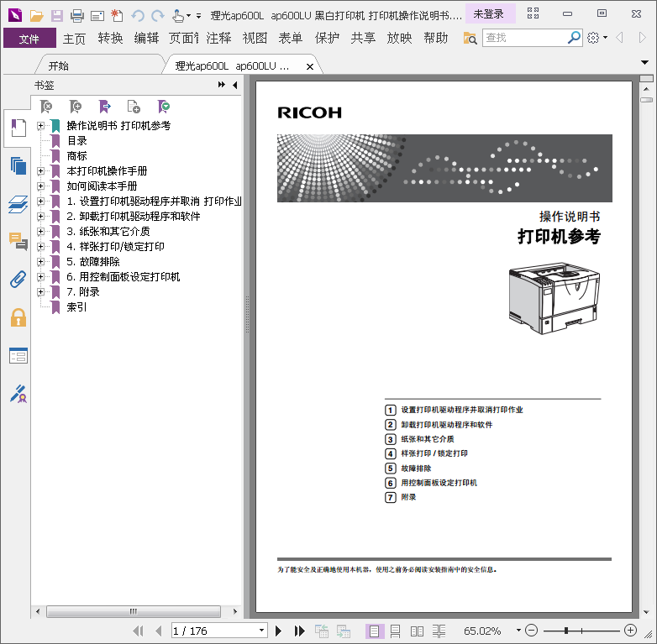
Task: Click the bookmark options icon with green arrow
Action: [x=164, y=107]
